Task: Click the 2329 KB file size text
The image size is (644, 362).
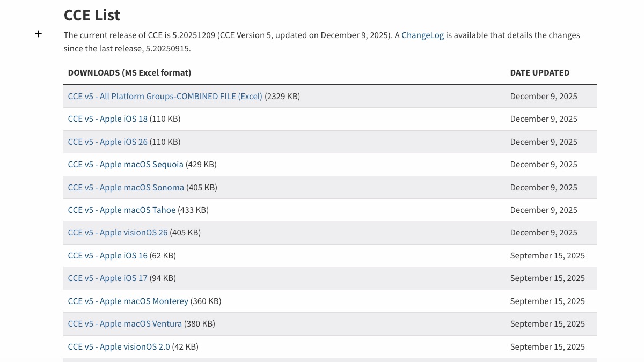Action: point(282,97)
